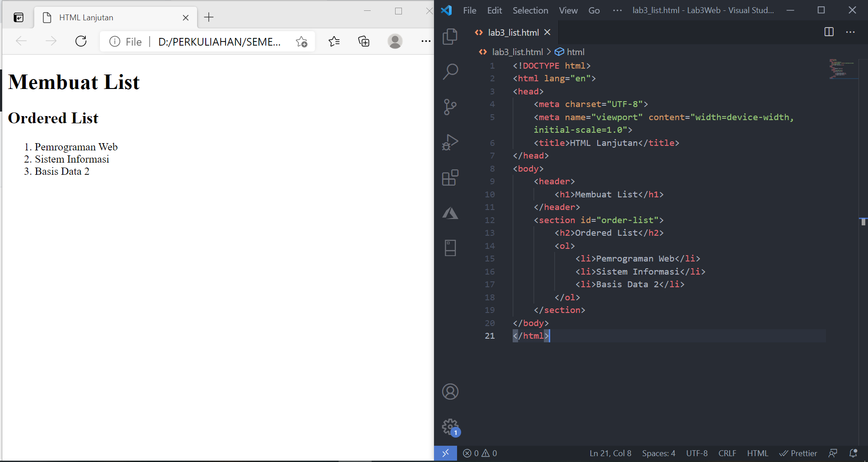Image resolution: width=868 pixels, height=462 pixels.
Task: Open the Selection menu
Action: [x=530, y=10]
